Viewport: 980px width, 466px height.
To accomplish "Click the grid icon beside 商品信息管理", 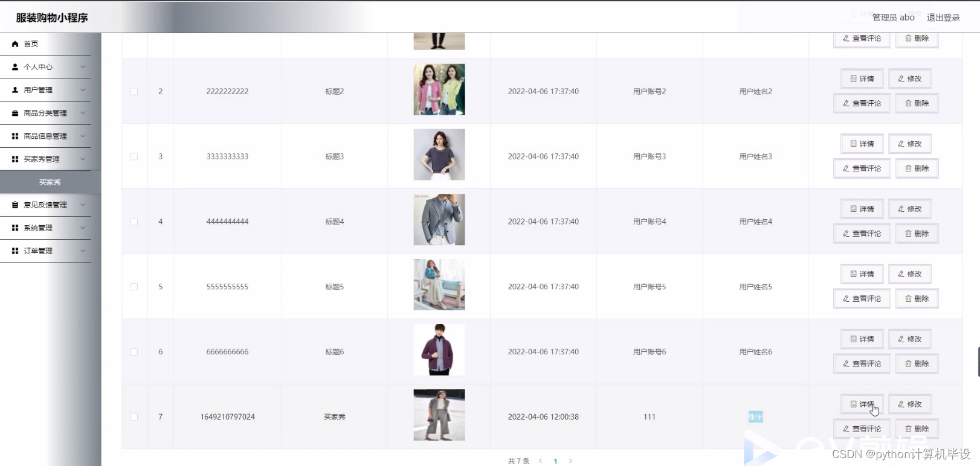I will click(15, 136).
